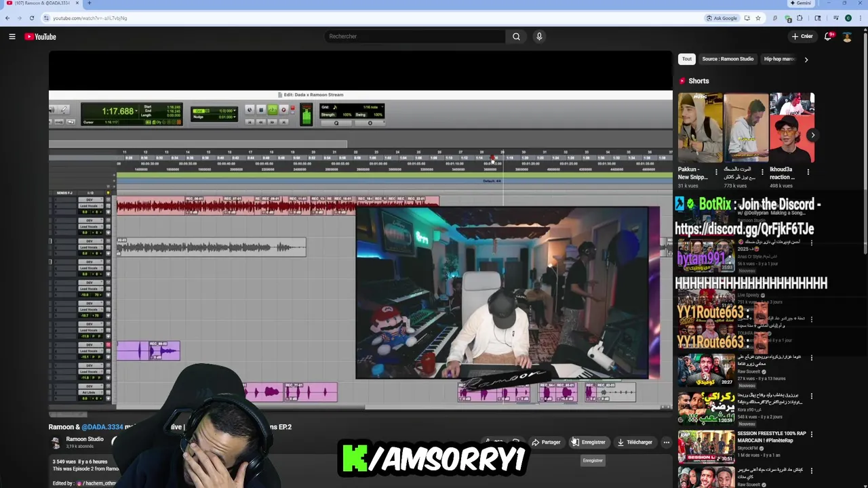Open options for SESSION FREESTYLE video
Screen dimensions: 868x488
pyautogui.click(x=812, y=434)
